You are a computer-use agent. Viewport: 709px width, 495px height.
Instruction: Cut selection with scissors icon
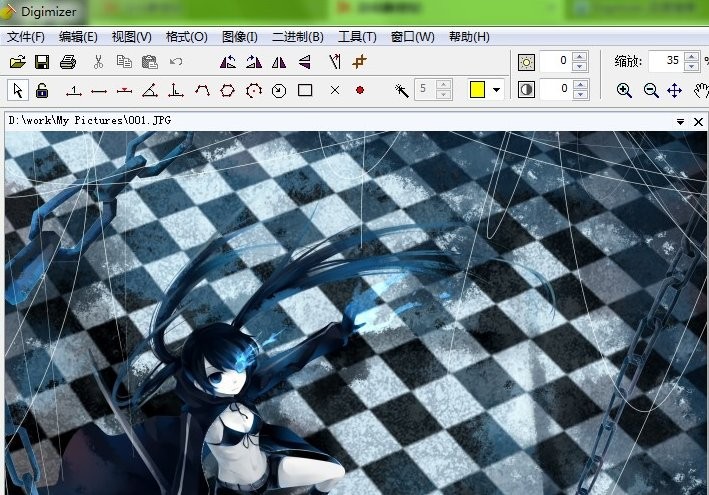click(98, 62)
